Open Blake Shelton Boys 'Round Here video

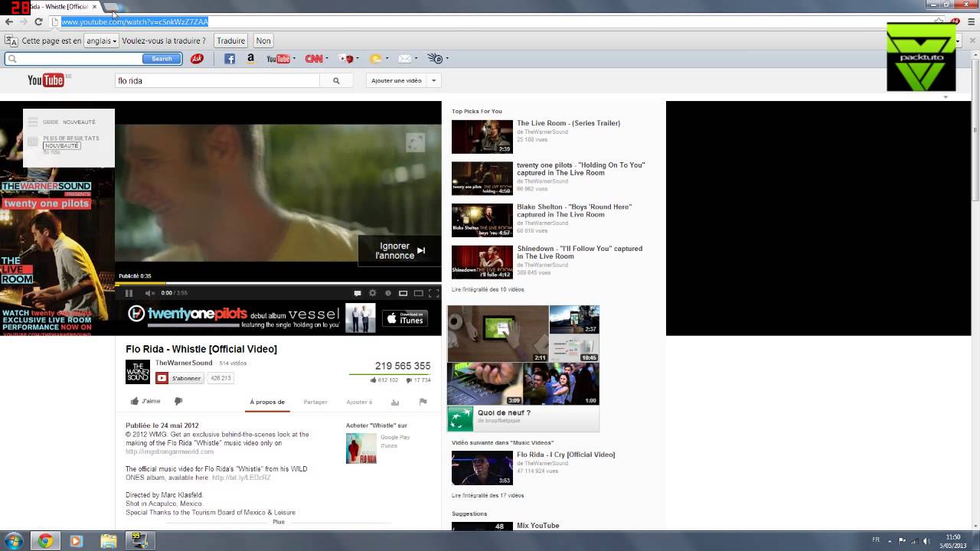[574, 210]
